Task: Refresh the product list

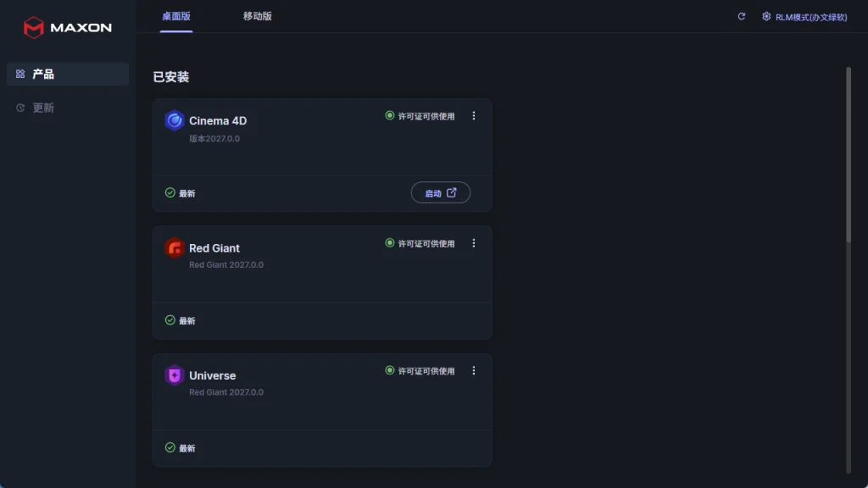Action: pos(741,17)
